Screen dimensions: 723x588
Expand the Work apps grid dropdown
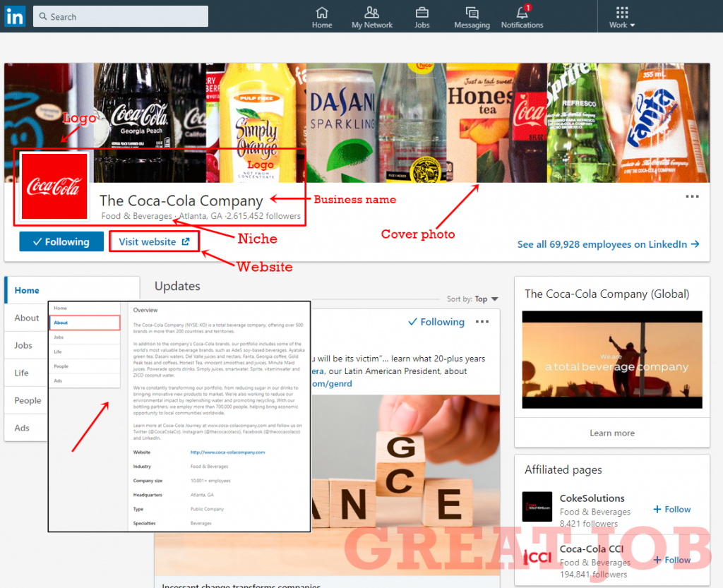click(x=621, y=18)
